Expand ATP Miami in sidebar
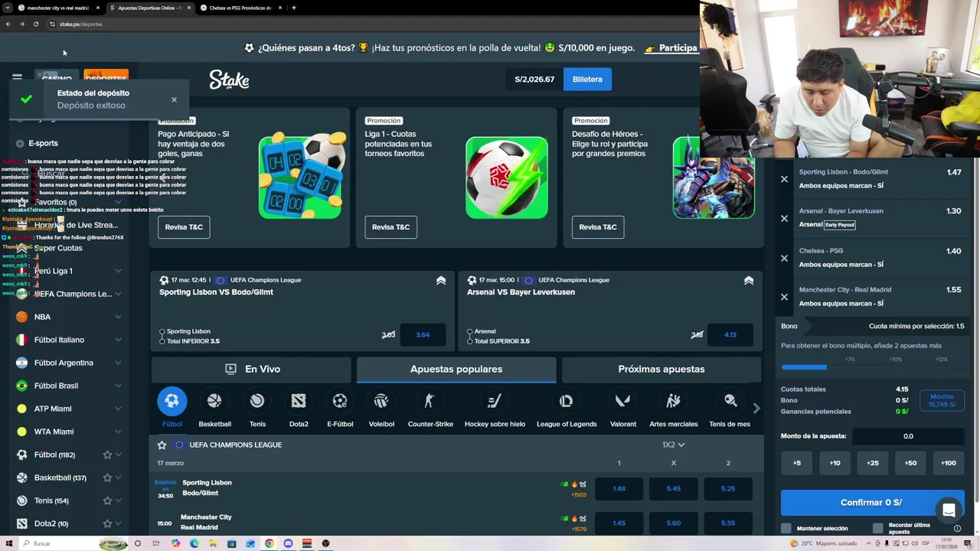This screenshot has width=980, height=551. coord(118,409)
